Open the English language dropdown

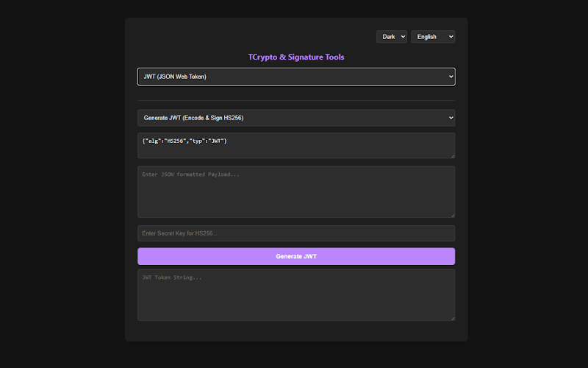(x=433, y=37)
